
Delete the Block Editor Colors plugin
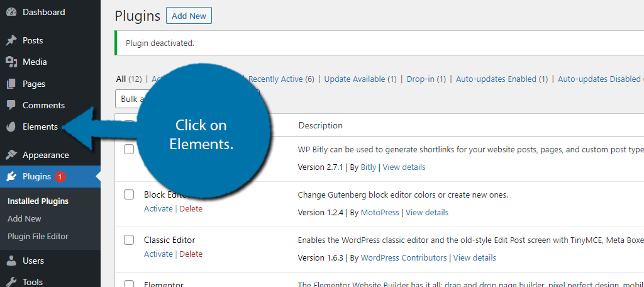[x=191, y=209]
